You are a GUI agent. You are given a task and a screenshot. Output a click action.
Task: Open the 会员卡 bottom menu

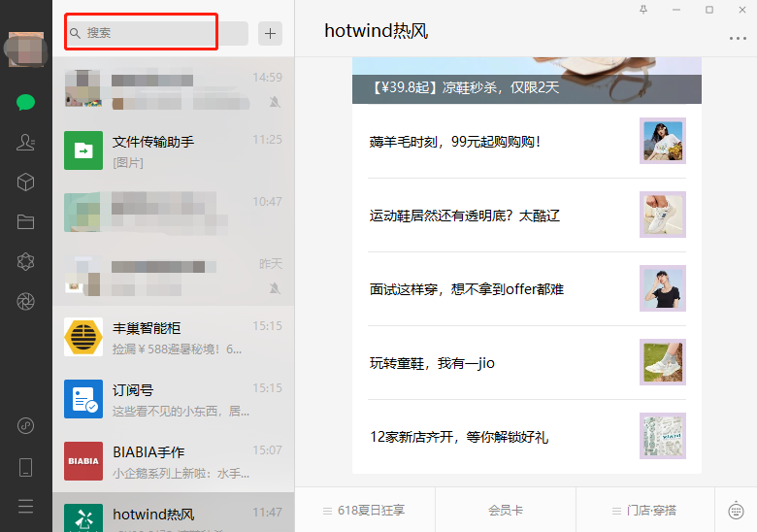[x=506, y=511]
